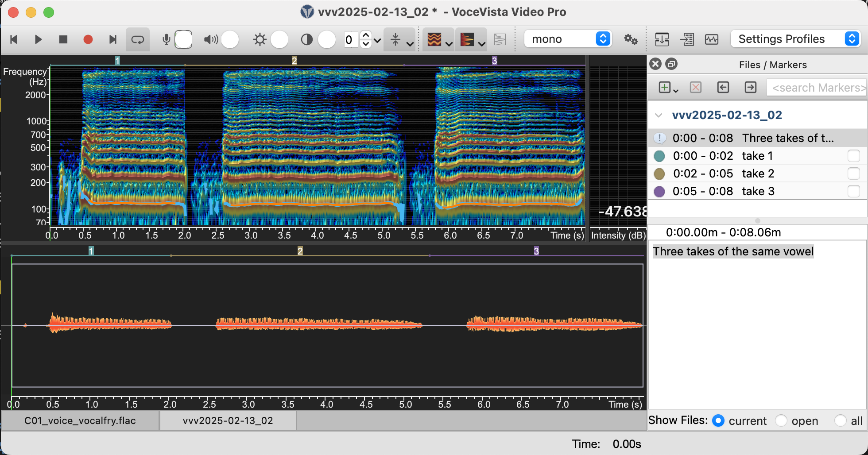Viewport: 868px width, 455px height.
Task: Click the export-to-list toolbar icon
Action: [x=687, y=39]
